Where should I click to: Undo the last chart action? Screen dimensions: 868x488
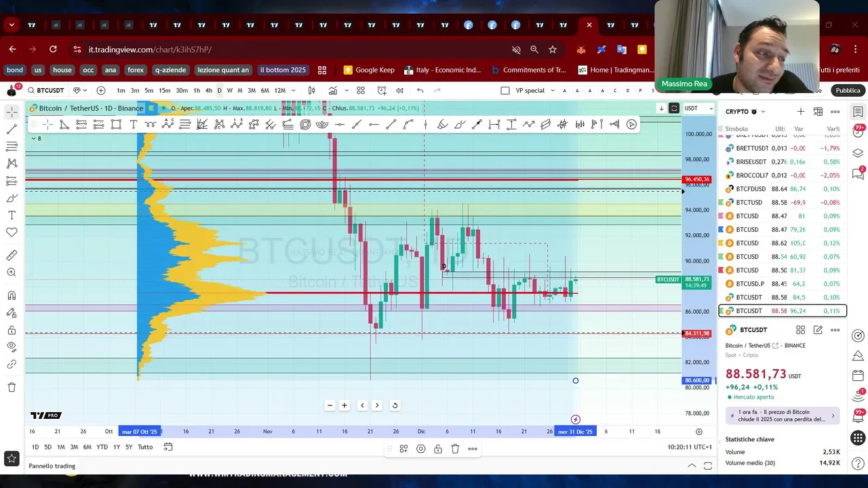coord(420,91)
